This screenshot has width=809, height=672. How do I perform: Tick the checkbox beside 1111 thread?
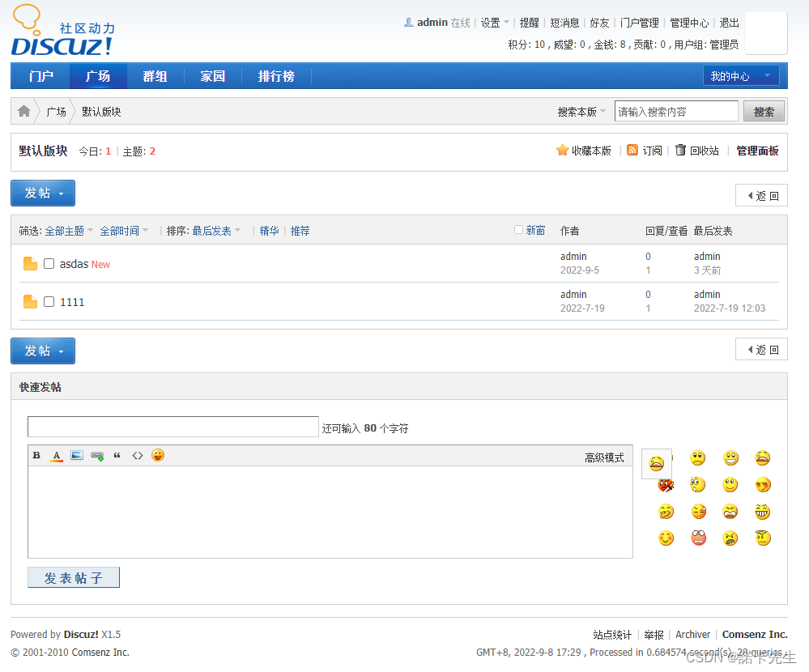point(49,301)
